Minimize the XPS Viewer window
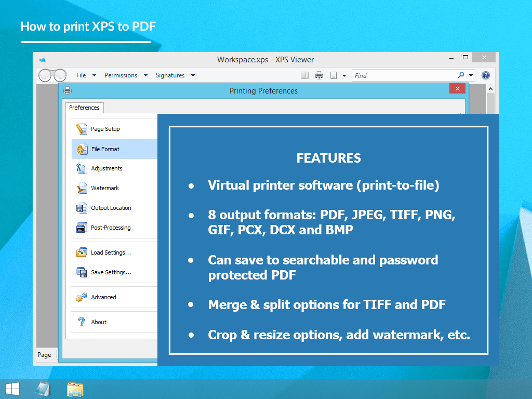The height and width of the screenshot is (399, 532). [x=451, y=58]
